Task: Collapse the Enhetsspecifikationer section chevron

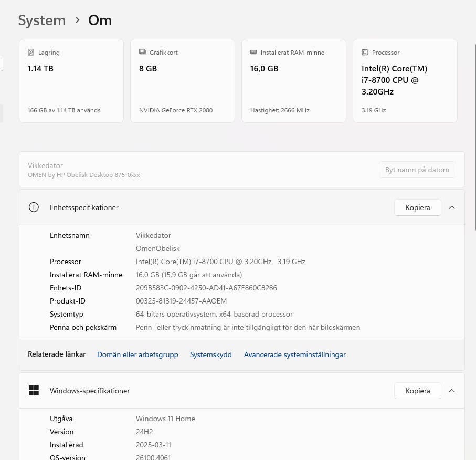Action: [452, 207]
